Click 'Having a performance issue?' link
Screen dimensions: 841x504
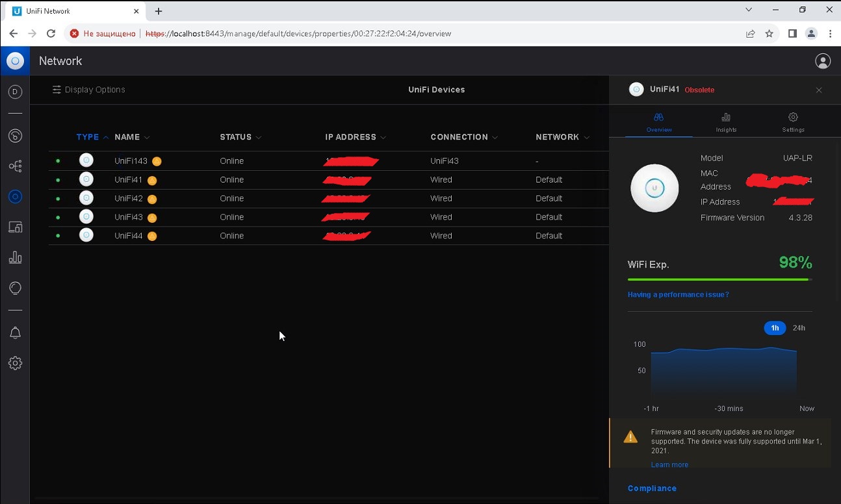678,295
